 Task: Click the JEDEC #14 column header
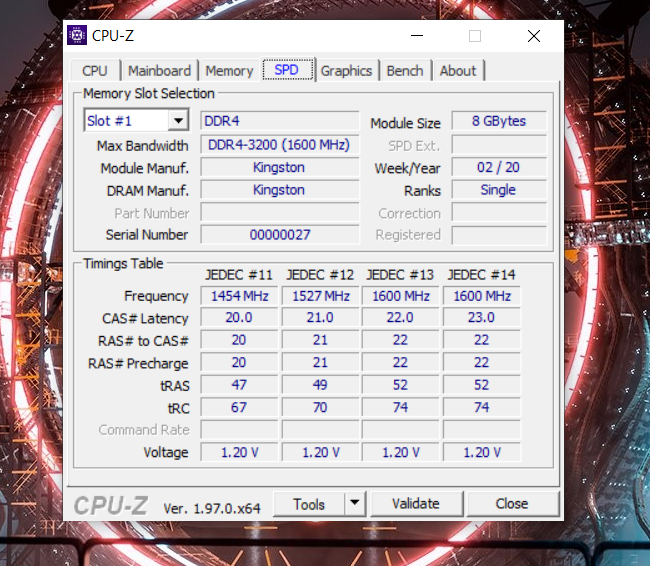481,275
